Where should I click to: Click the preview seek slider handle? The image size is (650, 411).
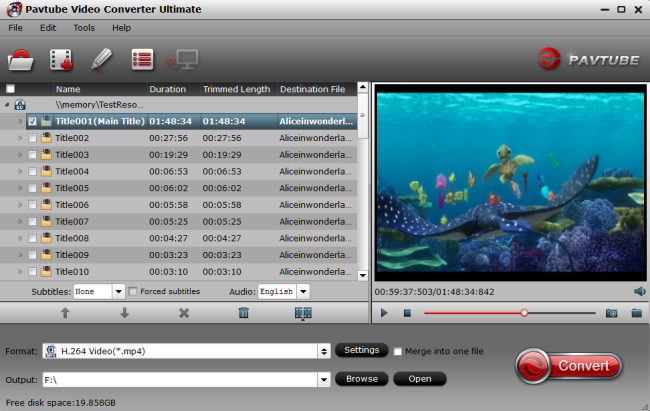(x=524, y=313)
